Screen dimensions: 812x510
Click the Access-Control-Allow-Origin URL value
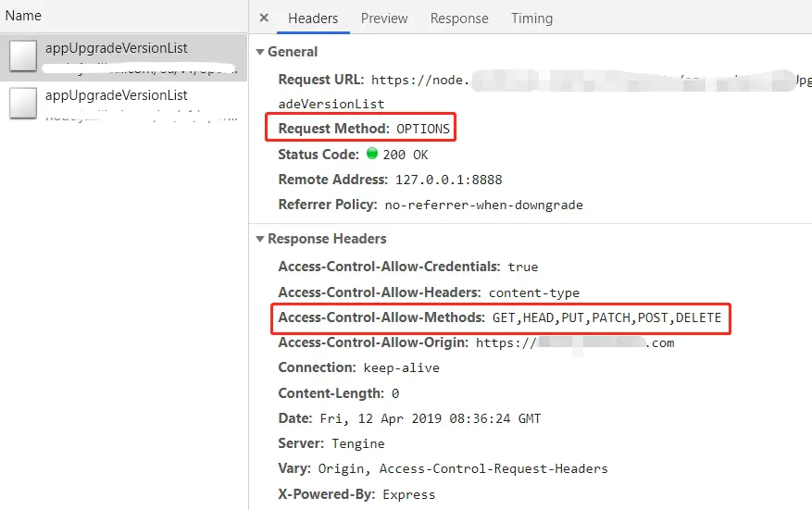tap(575, 342)
